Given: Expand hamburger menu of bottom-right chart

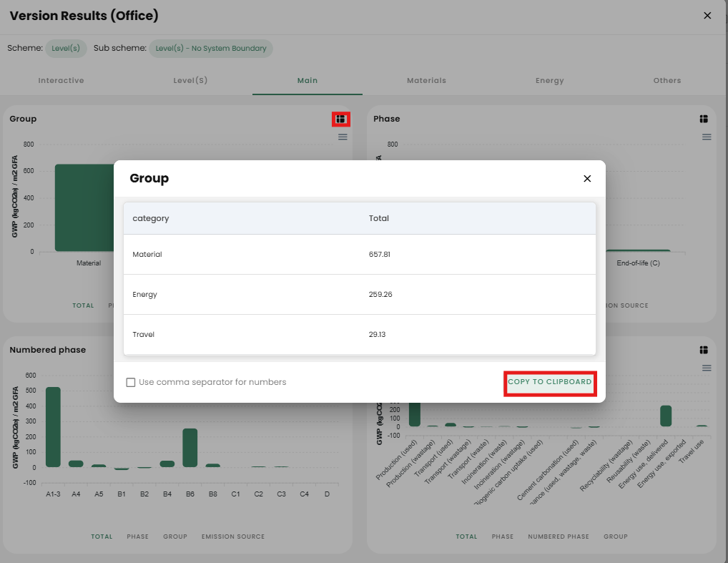Looking at the screenshot, I should 707,368.
